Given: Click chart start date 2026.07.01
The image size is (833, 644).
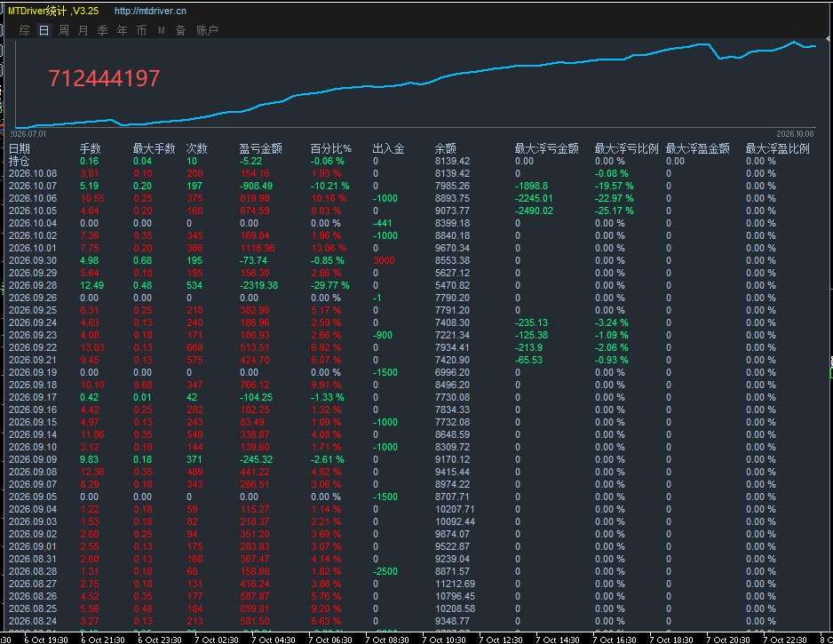Looking at the screenshot, I should [28, 134].
